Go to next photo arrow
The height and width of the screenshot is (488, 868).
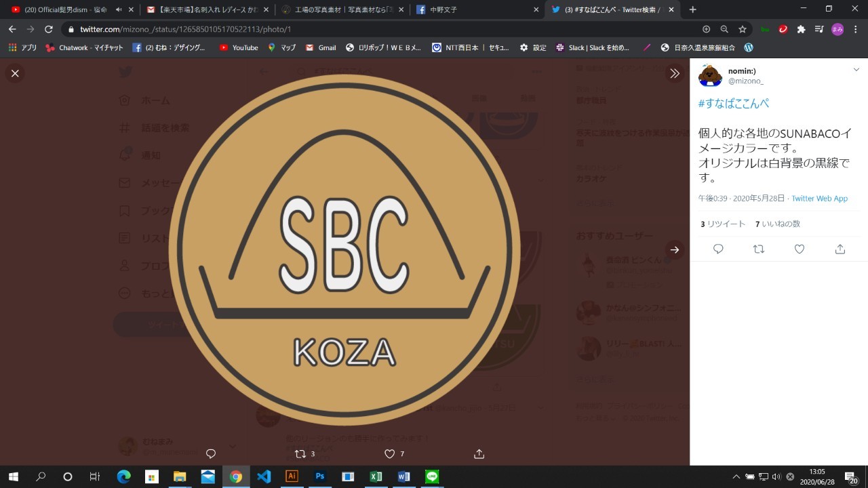675,249
